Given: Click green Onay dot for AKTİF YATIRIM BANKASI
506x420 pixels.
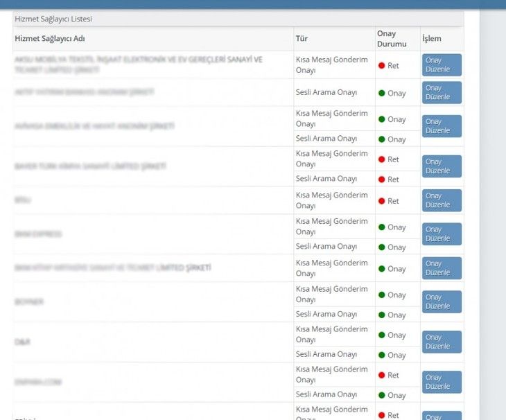Looking at the screenshot, I should coord(381,93).
